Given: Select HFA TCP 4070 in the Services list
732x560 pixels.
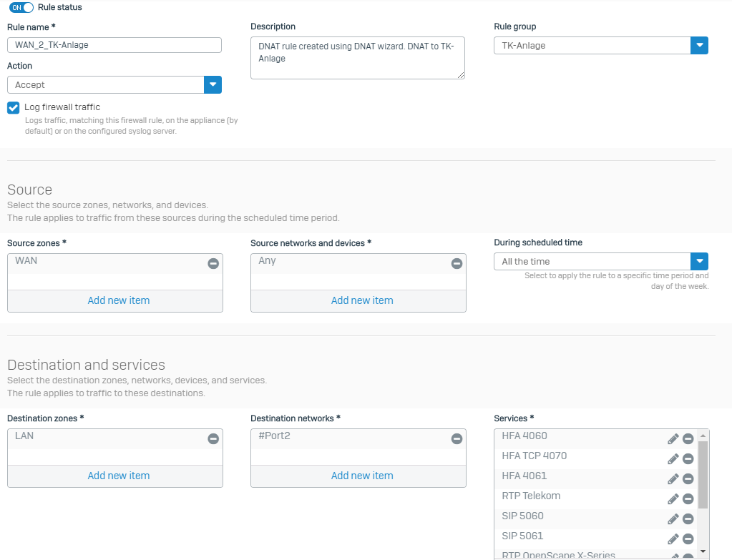Looking at the screenshot, I should click(596, 458).
